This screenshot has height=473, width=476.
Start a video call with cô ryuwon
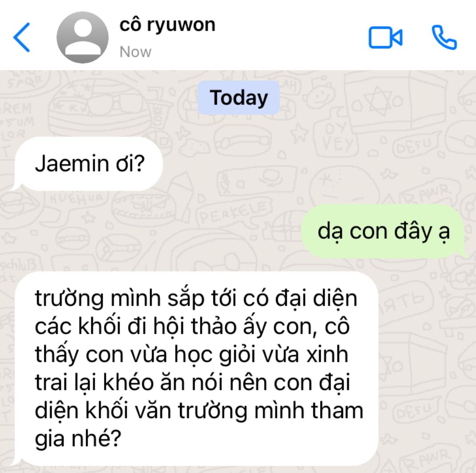tap(385, 37)
